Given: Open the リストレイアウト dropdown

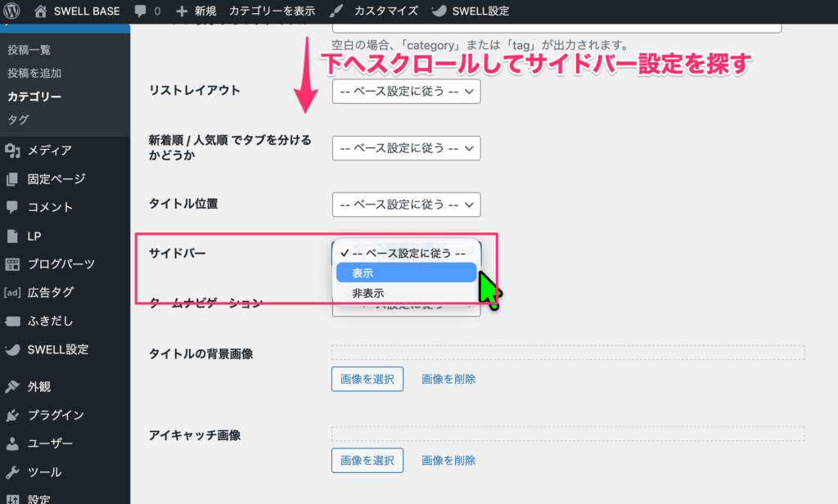Looking at the screenshot, I should pyautogui.click(x=406, y=91).
